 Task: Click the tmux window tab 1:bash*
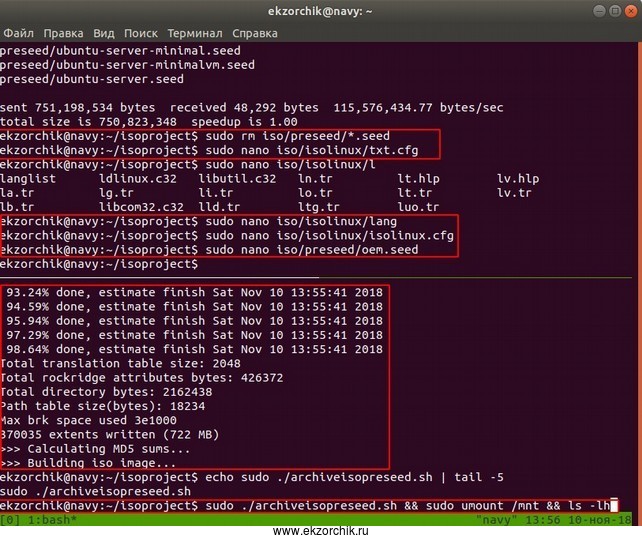[52, 520]
